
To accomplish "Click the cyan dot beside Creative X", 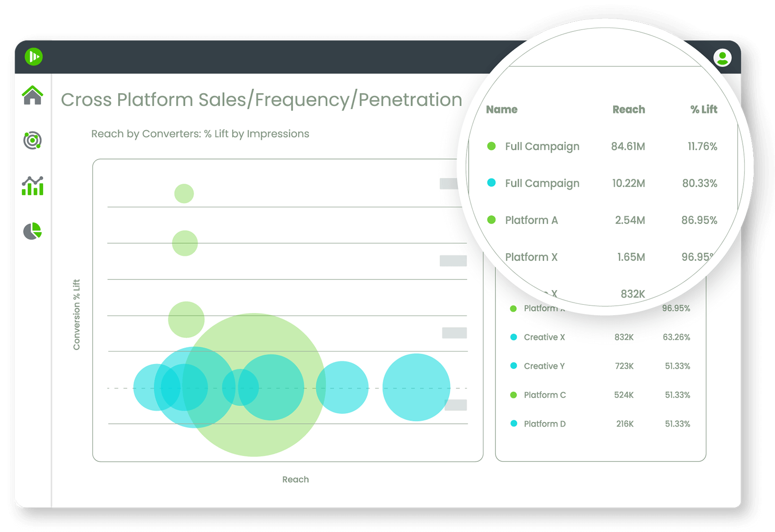I will 513,337.
